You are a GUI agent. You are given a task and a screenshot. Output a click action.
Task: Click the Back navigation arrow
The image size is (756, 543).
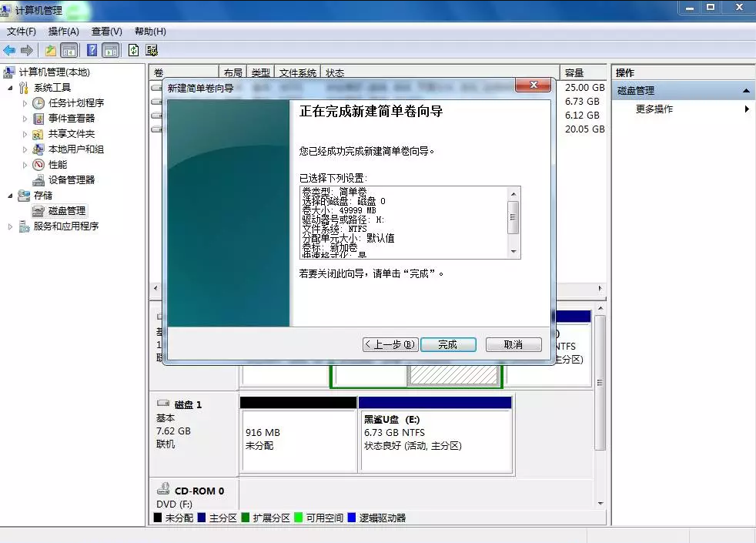point(9,50)
